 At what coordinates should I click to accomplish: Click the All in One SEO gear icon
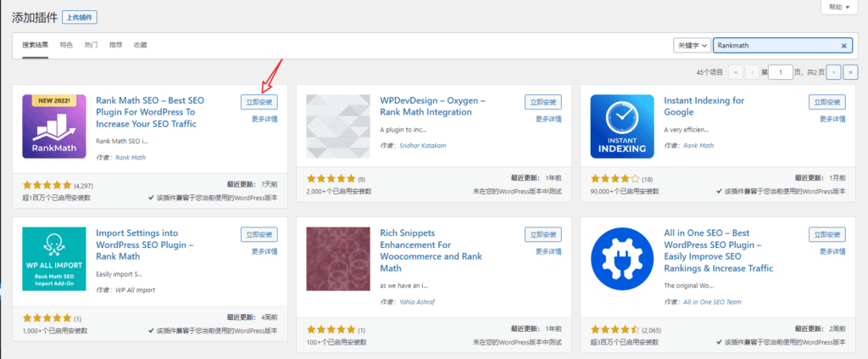tap(622, 259)
